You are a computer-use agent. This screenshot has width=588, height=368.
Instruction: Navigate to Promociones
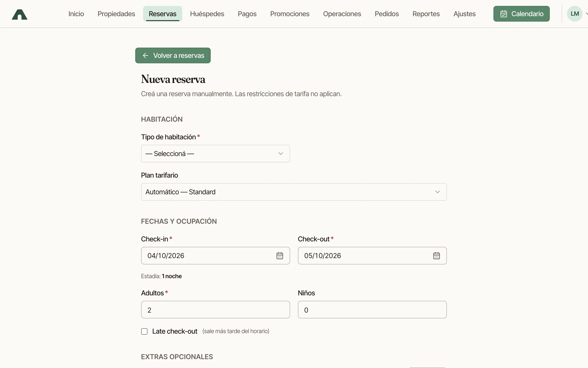290,14
